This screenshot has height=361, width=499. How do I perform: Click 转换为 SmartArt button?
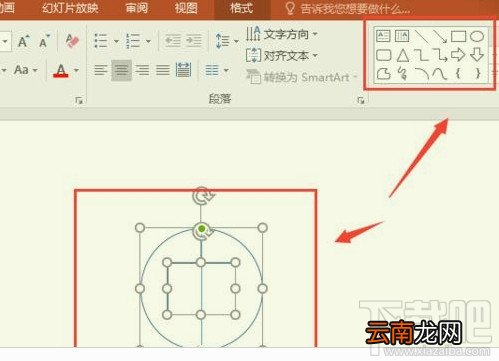pos(301,77)
